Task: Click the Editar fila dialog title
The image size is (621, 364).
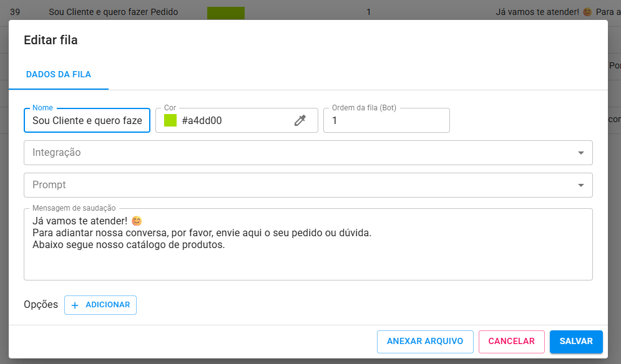Action: point(51,41)
